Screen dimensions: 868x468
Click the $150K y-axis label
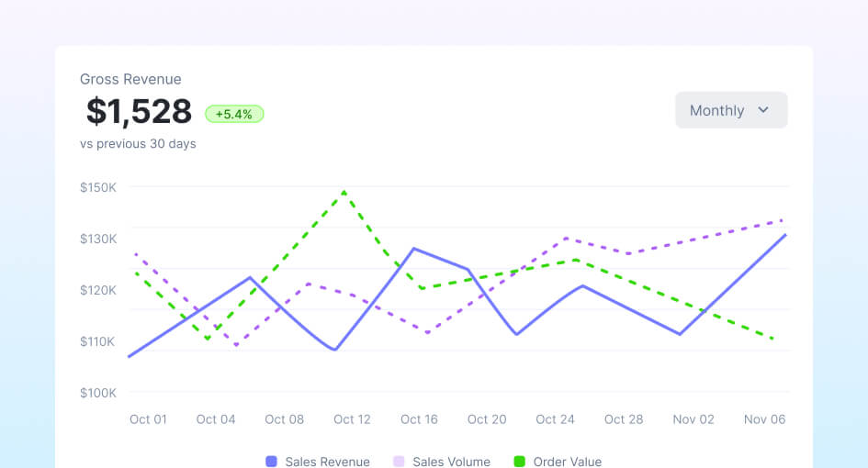98,187
